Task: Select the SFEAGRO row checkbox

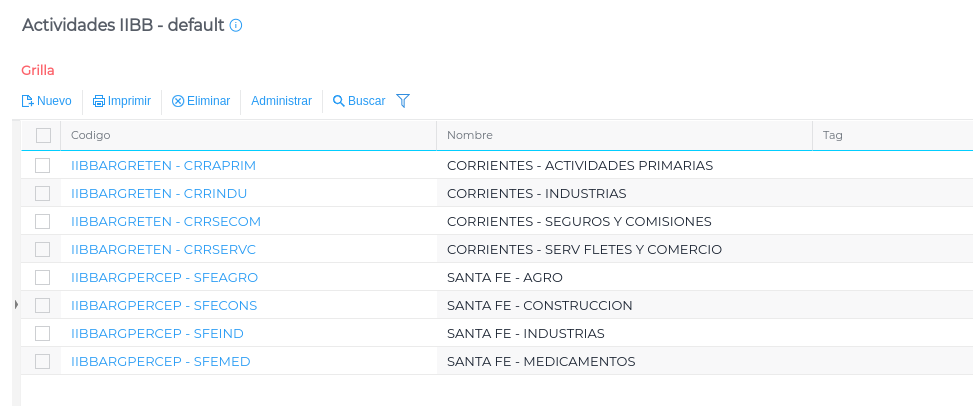Action: (x=43, y=277)
